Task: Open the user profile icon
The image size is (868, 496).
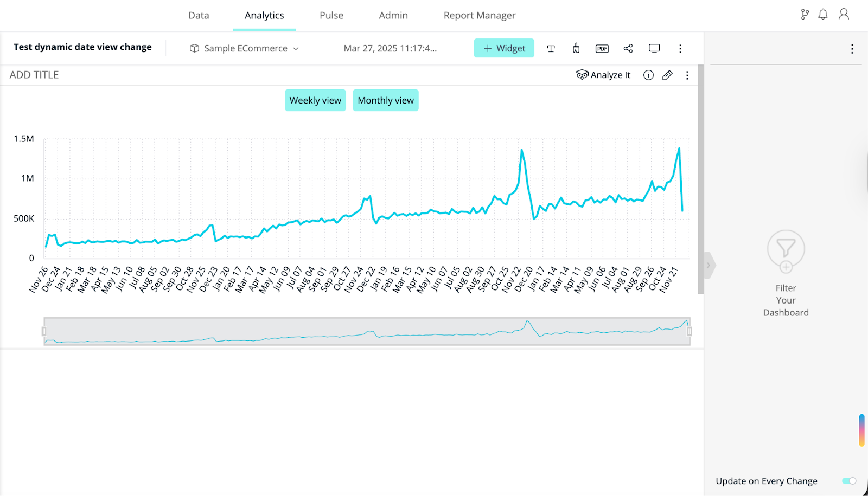Action: coord(844,15)
